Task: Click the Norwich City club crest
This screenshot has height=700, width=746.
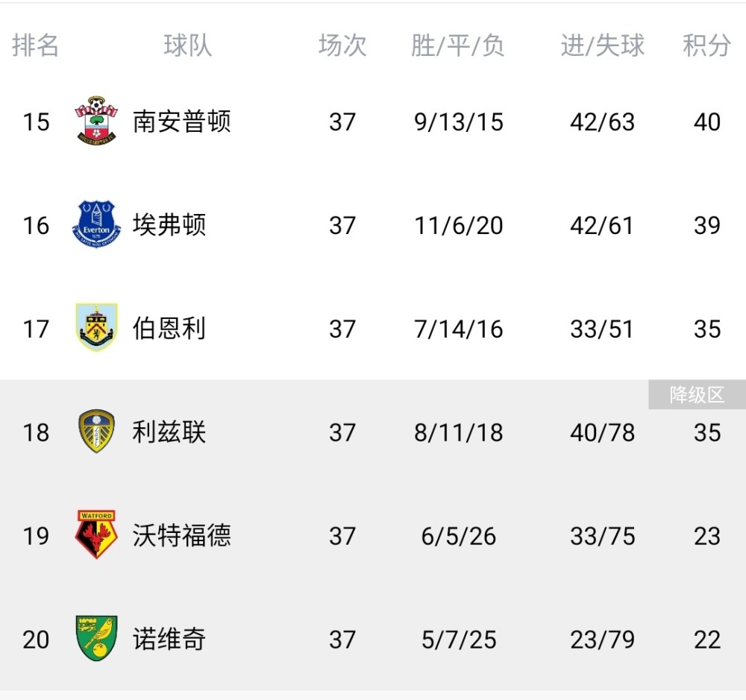Action: click(x=97, y=639)
